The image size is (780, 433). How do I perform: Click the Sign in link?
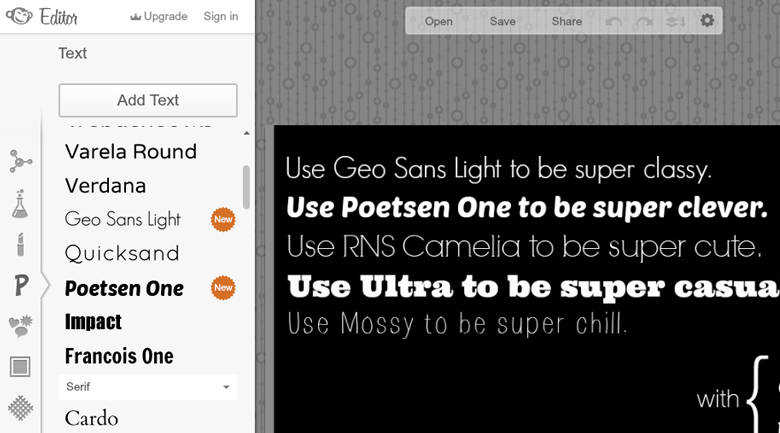pos(221,17)
